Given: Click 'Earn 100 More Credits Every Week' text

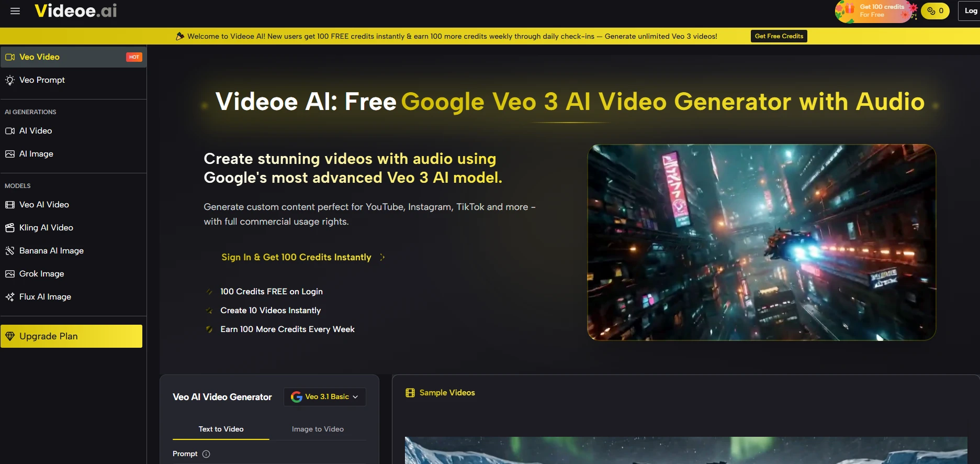Looking at the screenshot, I should 287,329.
